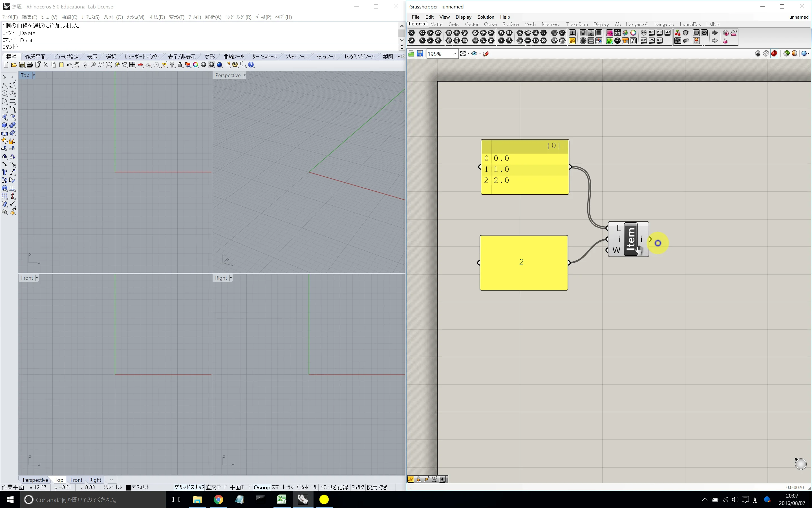This screenshot has height=508, width=812.
Task: Open the Grasshopper Solution menu
Action: (x=486, y=17)
